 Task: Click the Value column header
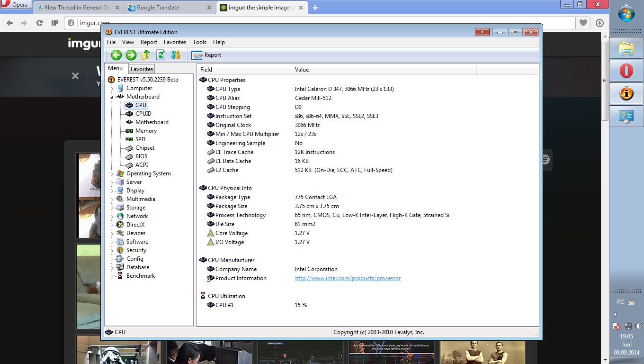pyautogui.click(x=302, y=70)
